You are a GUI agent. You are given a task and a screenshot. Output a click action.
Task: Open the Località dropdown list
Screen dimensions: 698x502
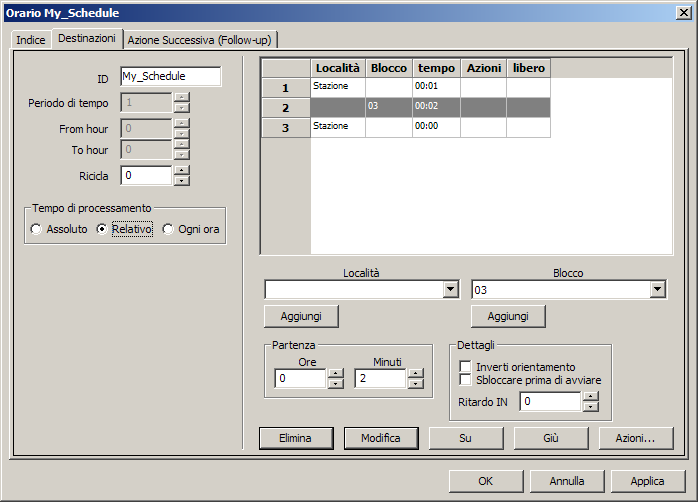click(449, 290)
